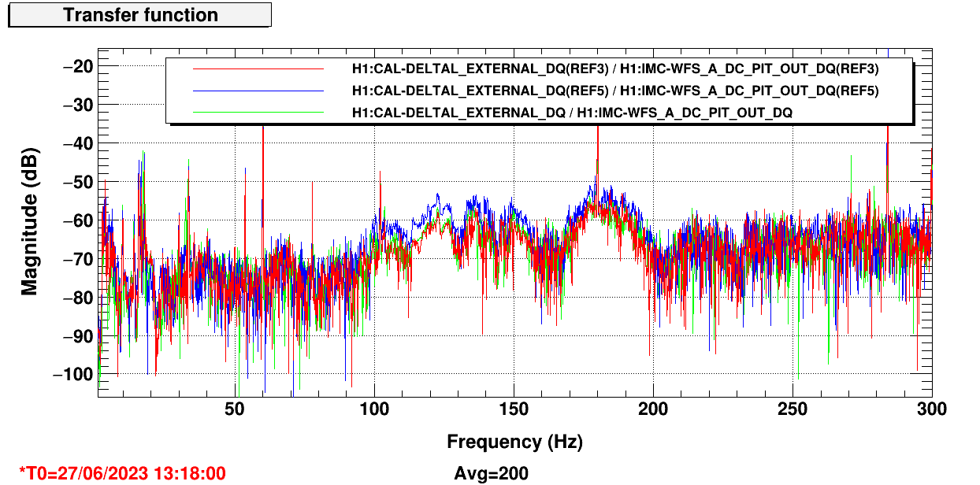Click the 150 tick label on frequency axis
The height and width of the screenshot is (485, 980).
click(514, 409)
